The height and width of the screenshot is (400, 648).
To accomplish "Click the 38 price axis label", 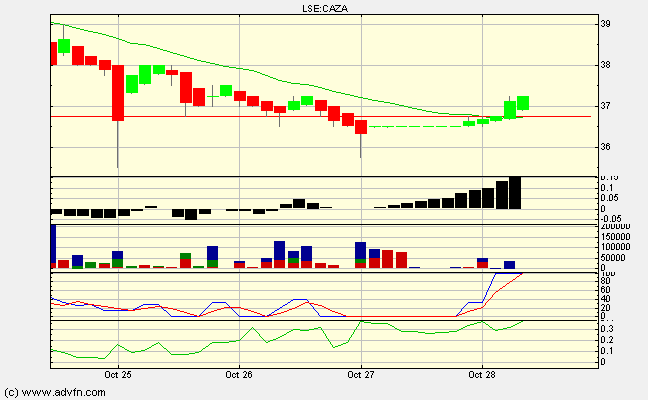I will [605, 65].
